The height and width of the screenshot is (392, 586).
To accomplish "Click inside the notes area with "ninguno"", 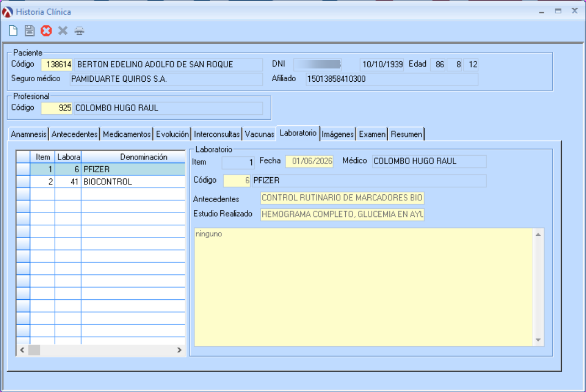I will pyautogui.click(x=363, y=287).
